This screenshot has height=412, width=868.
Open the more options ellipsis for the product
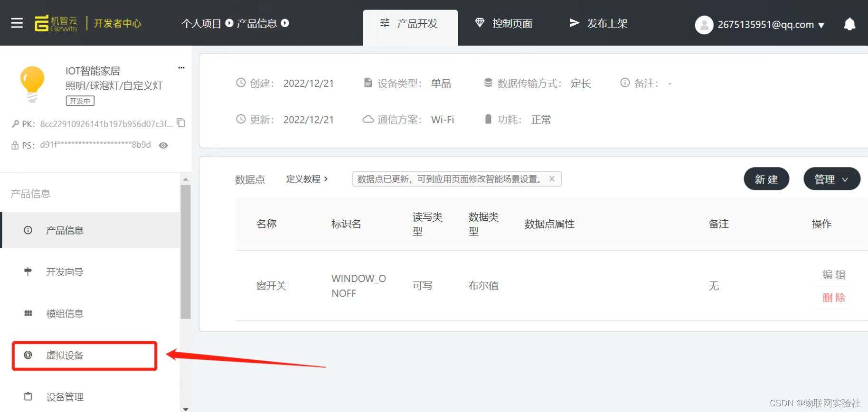point(181,68)
